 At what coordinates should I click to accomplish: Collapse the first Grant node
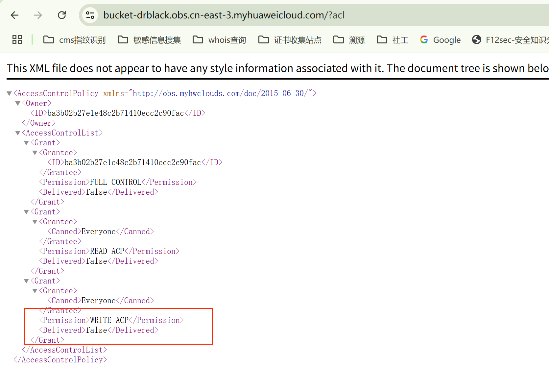26,143
